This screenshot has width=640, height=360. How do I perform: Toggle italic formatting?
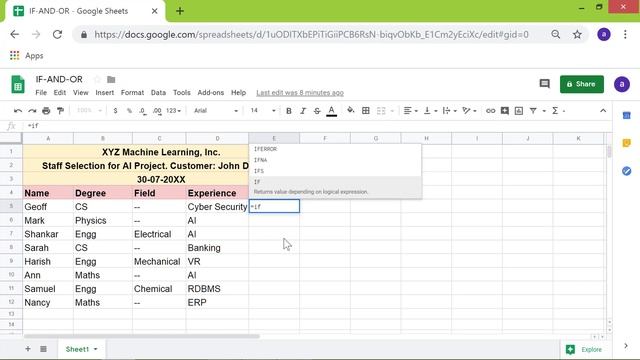coord(303,111)
